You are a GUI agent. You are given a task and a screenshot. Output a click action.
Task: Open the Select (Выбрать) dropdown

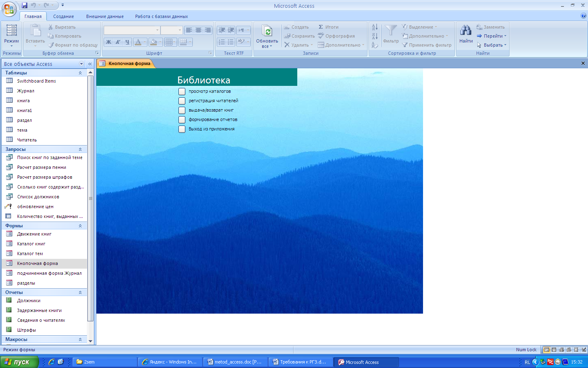pos(491,45)
